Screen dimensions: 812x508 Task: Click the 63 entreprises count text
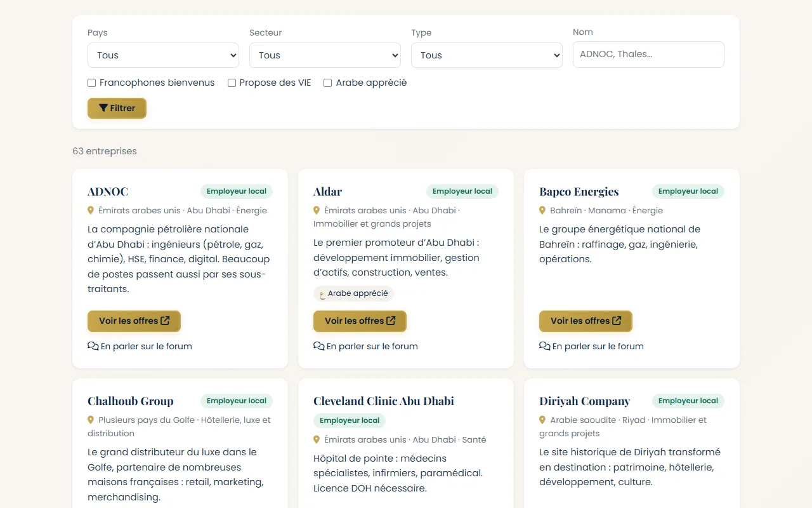(105, 151)
